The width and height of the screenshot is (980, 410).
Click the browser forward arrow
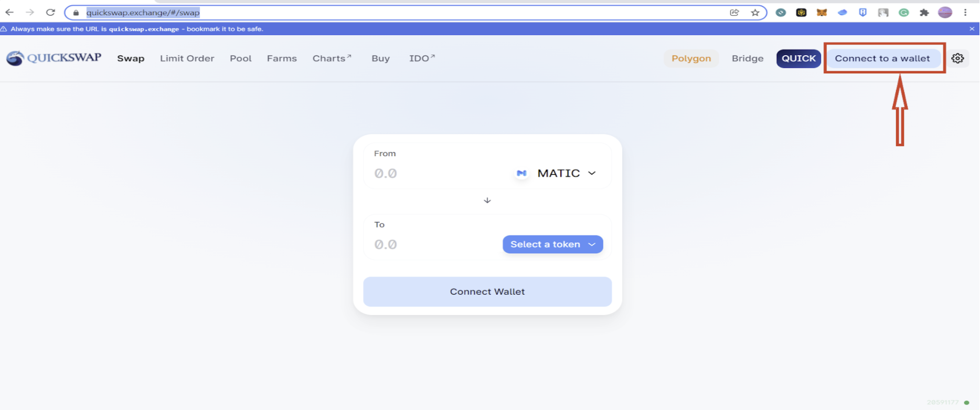point(30,12)
